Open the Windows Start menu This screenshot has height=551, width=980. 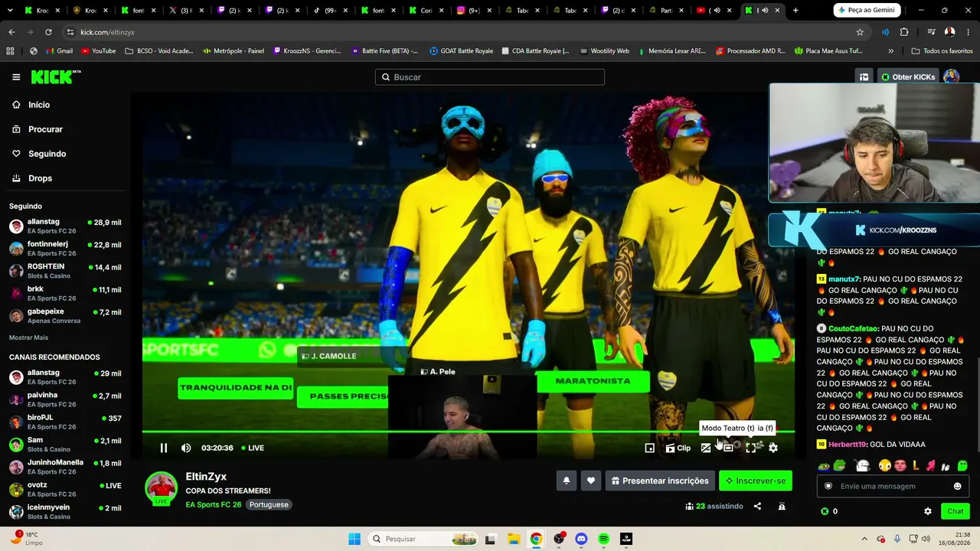[354, 539]
